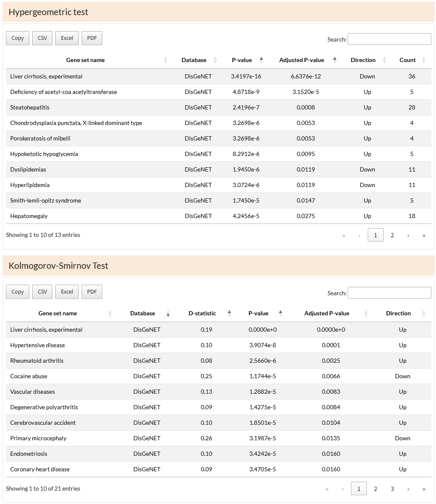Select the 'Deficiency of acetyl-coa acetyltransferase' row

click(x=219, y=92)
